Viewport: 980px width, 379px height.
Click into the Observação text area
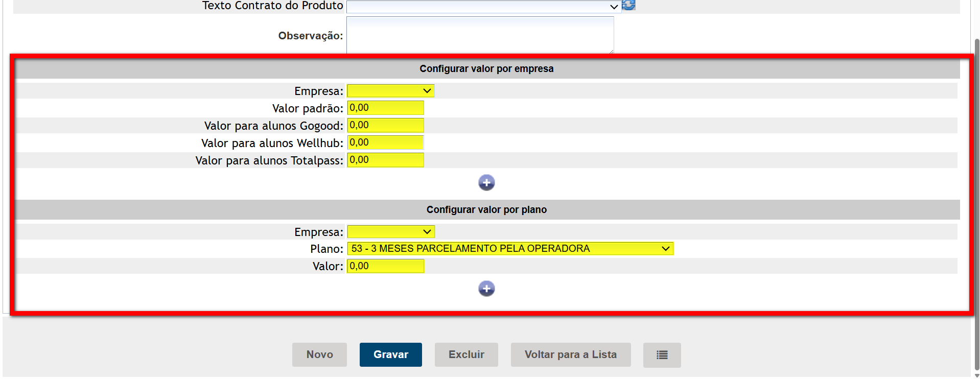point(480,35)
